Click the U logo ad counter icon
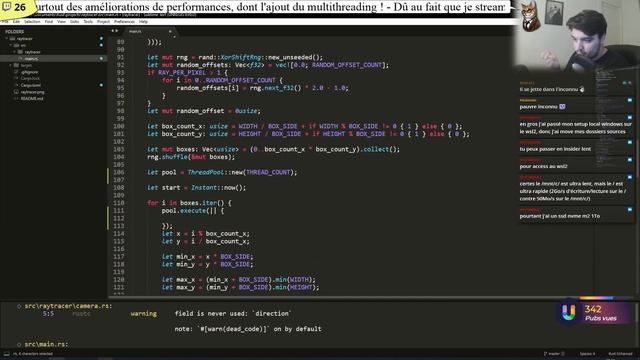 [569, 313]
